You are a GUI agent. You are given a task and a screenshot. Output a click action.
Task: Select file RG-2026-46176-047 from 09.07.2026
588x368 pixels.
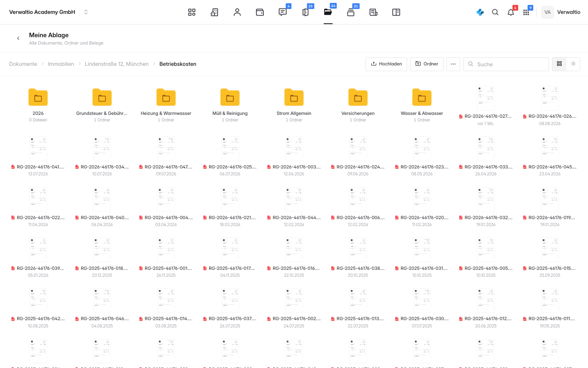(166, 156)
